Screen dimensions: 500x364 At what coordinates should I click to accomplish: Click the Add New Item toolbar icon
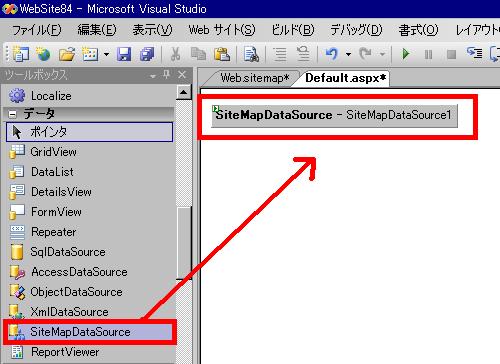coord(90,54)
